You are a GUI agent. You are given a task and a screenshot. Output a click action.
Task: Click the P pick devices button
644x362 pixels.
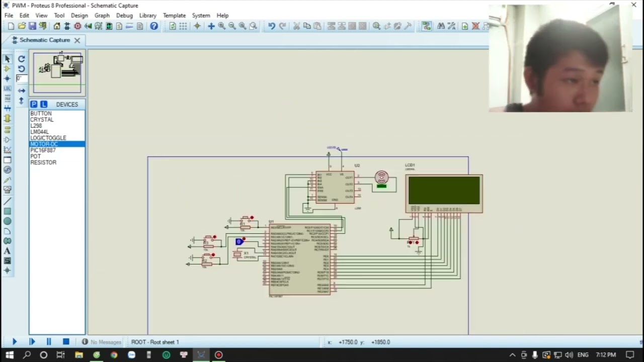(x=34, y=104)
